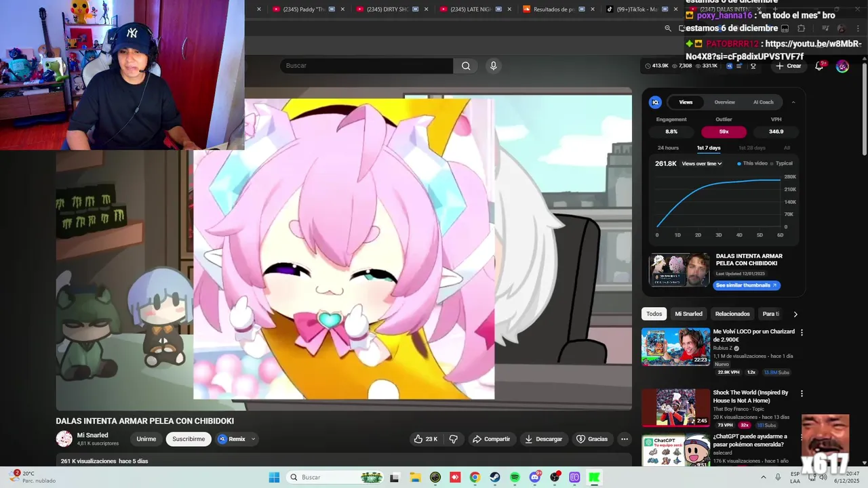
Task: Click the Compartir share button
Action: pyautogui.click(x=491, y=439)
